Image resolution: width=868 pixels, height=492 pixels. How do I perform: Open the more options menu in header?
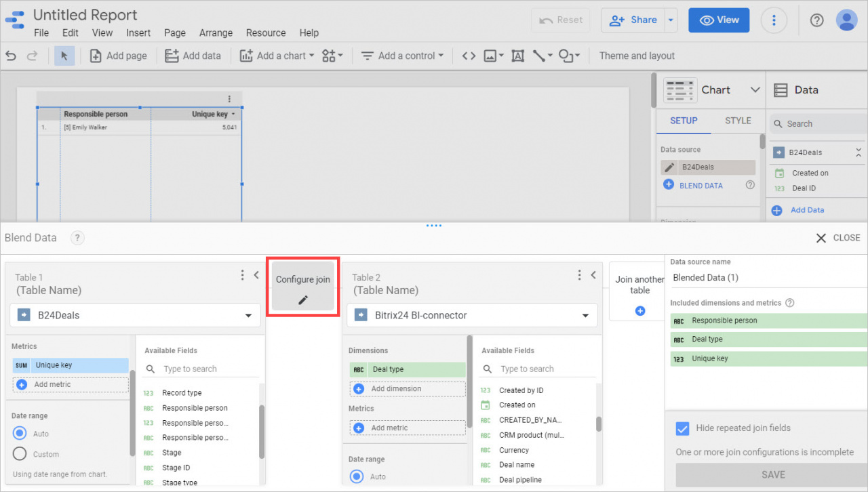pos(774,20)
